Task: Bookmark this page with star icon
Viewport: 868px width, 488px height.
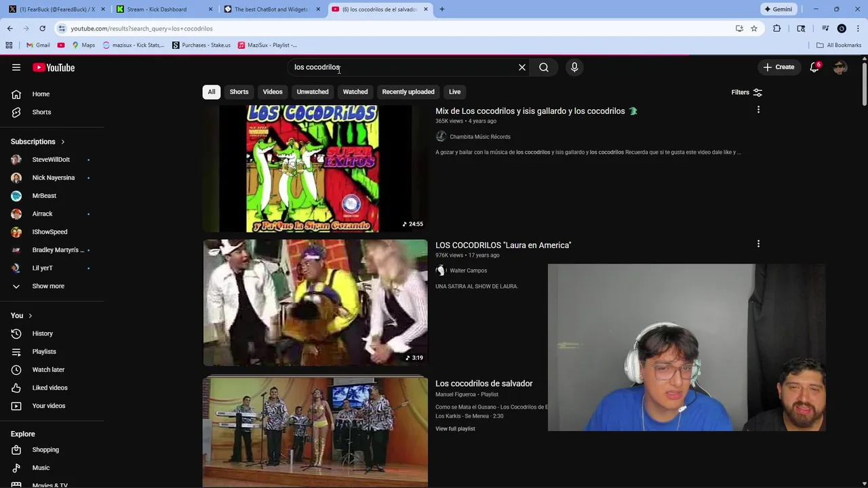Action: (753, 28)
